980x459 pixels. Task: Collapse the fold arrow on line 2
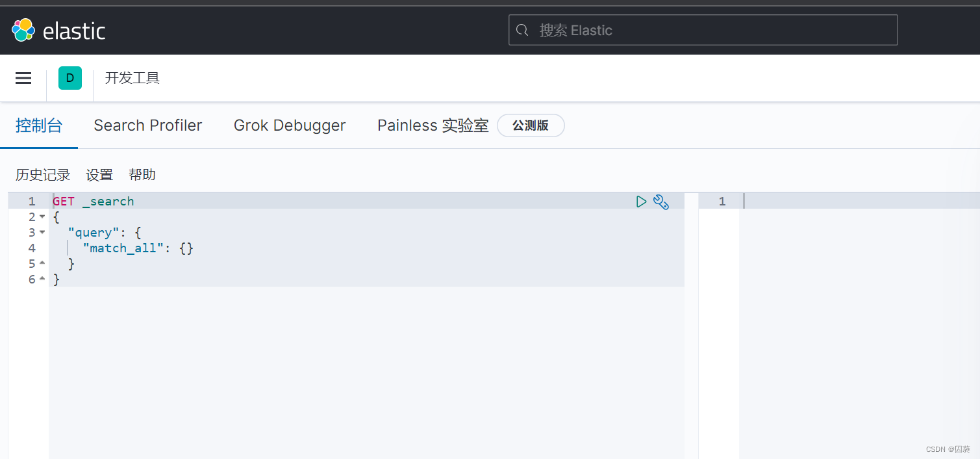click(42, 216)
